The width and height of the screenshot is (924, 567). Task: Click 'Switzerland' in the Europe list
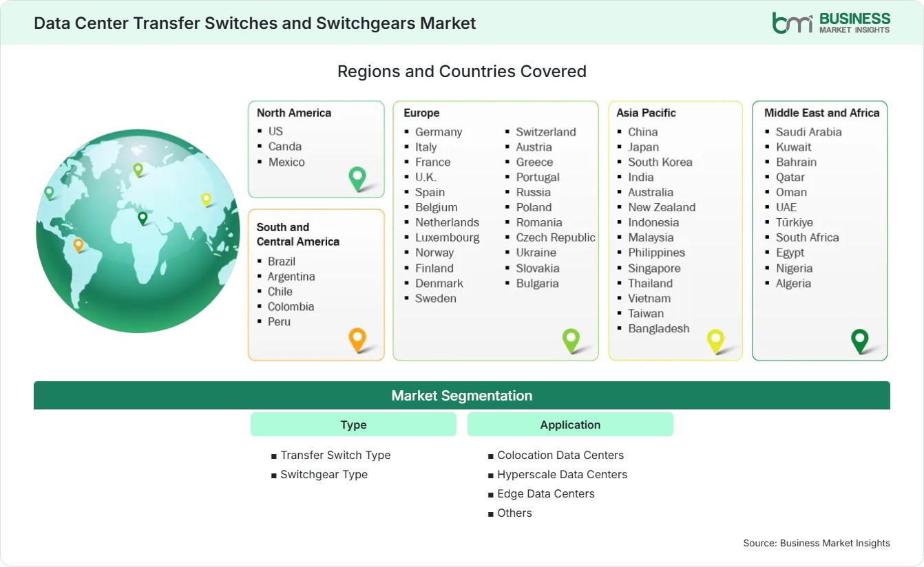(x=546, y=131)
